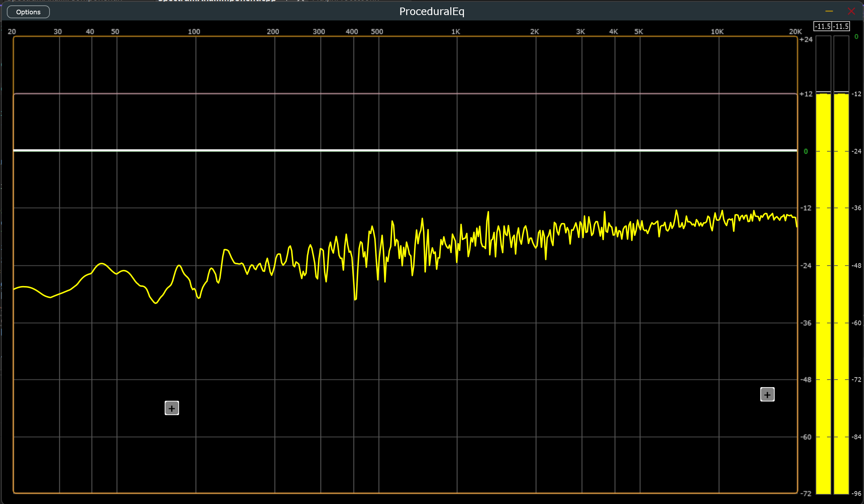
Task: Click the left yellow level meter bar
Action: [x=823, y=287]
